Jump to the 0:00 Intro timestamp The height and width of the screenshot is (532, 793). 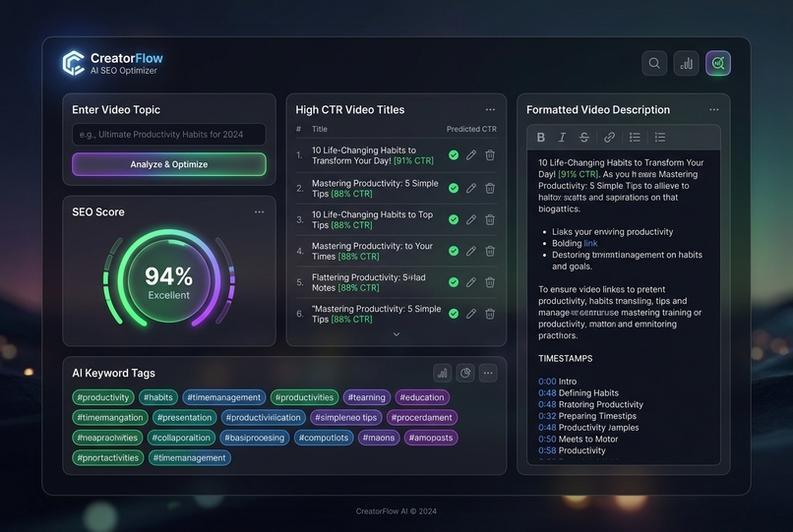click(557, 382)
